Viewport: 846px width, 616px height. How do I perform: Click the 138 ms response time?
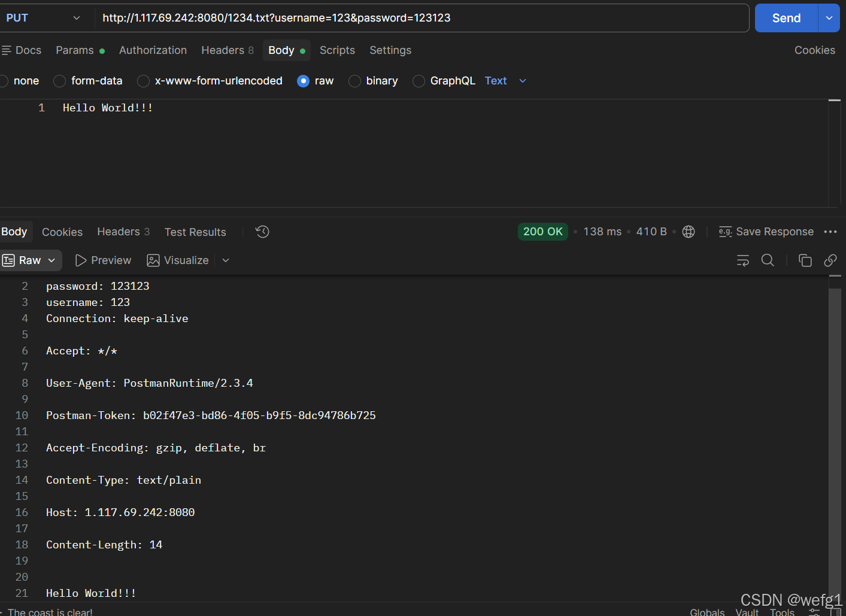pyautogui.click(x=602, y=232)
